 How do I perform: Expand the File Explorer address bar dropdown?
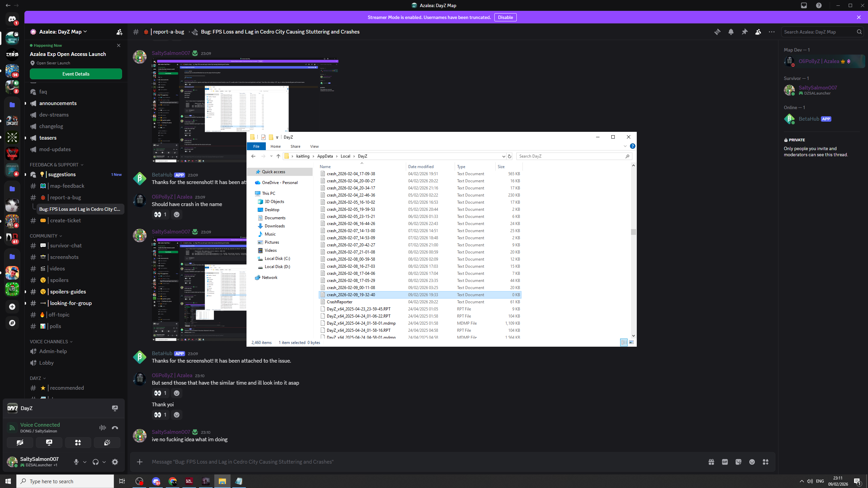[x=504, y=156]
